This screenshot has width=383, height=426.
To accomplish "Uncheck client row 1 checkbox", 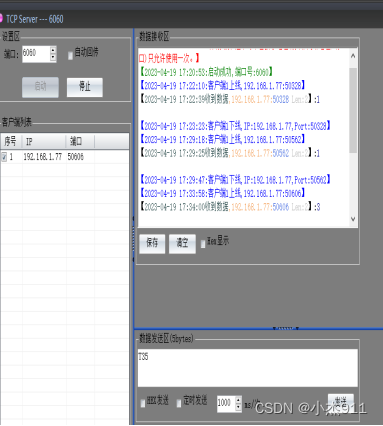I will pos(4,157).
